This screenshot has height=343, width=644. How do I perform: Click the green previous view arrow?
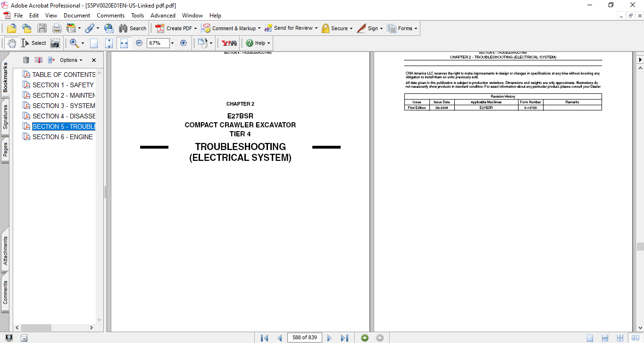pyautogui.click(x=364, y=338)
